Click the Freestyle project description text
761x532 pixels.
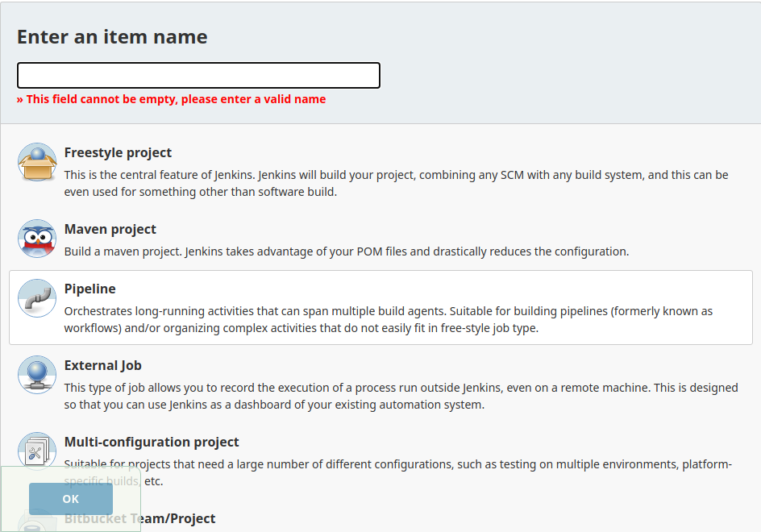[x=396, y=184]
